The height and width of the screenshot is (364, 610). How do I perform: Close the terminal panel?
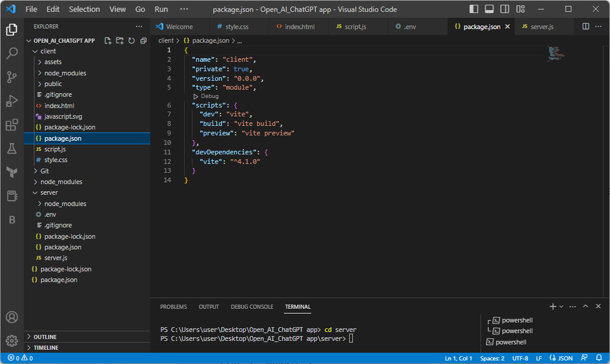coord(598,306)
